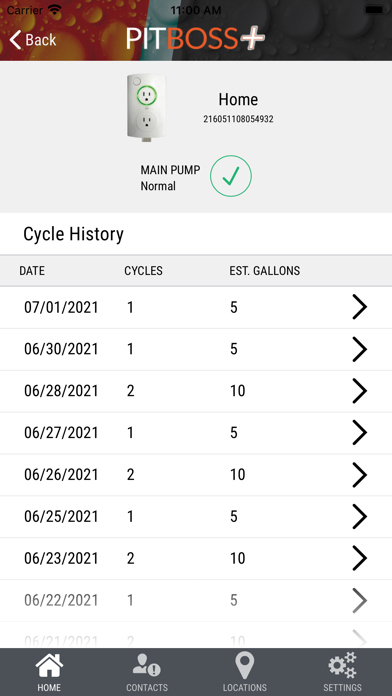Select the DATE column header
Screen dimensions: 392x696
click(x=32, y=271)
